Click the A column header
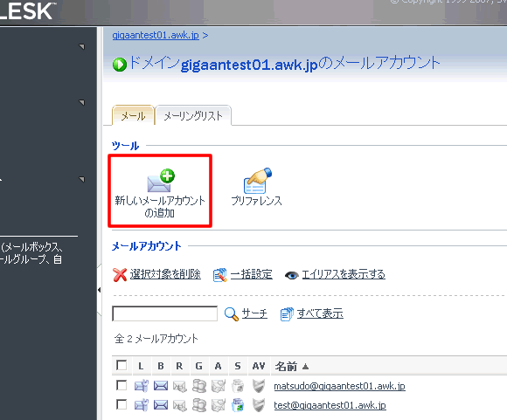Viewport: 507px width, 420px height. click(219, 366)
